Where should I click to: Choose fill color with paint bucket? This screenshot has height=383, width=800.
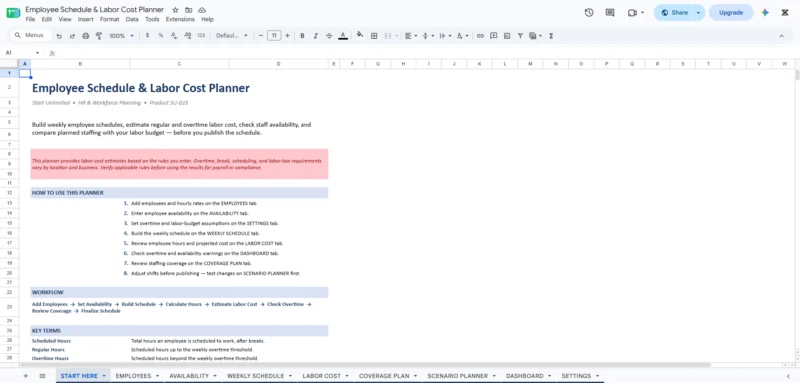[x=360, y=36]
